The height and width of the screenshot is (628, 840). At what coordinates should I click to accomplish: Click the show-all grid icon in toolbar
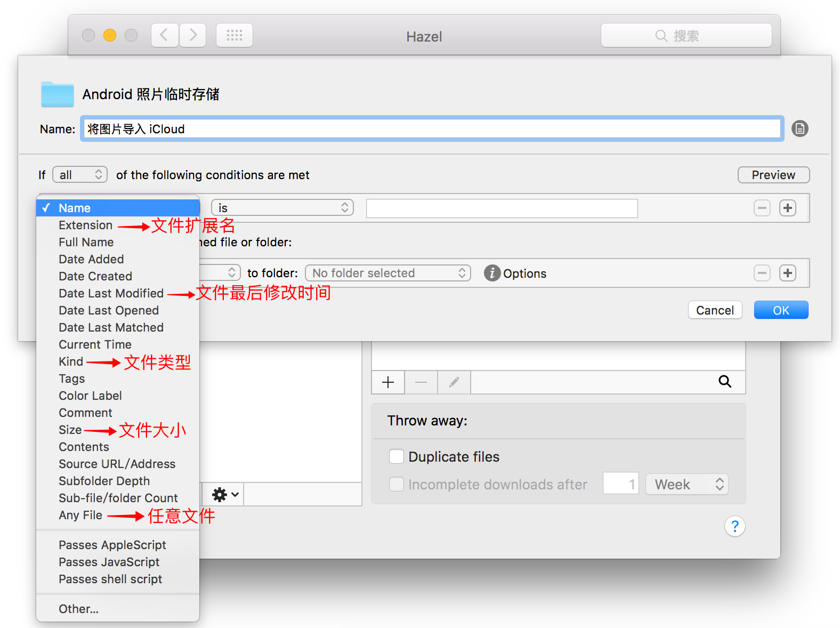click(235, 36)
